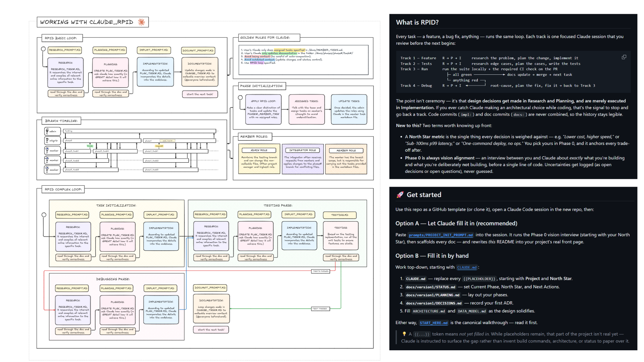Click the 'ASSIGNED TASKS:' box

point(307,109)
